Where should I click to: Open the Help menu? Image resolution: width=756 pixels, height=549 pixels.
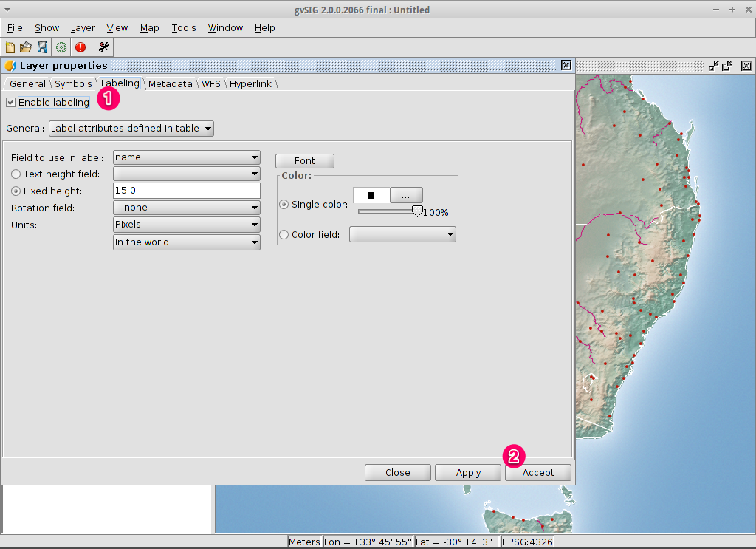click(x=265, y=28)
